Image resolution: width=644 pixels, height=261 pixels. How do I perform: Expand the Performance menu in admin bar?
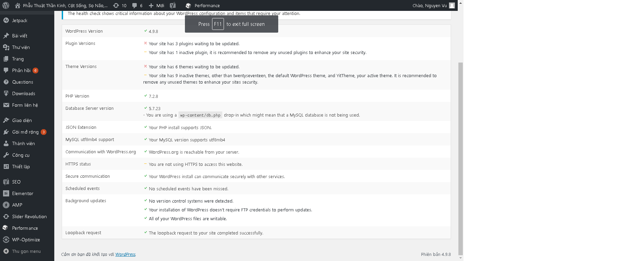click(x=203, y=5)
